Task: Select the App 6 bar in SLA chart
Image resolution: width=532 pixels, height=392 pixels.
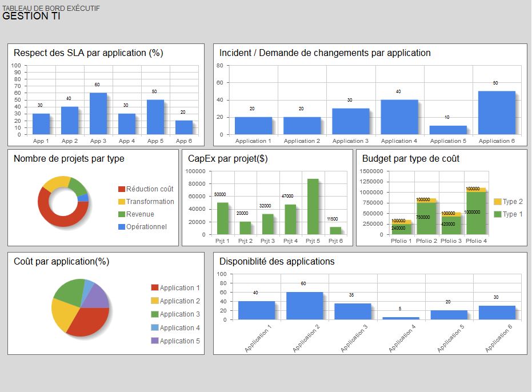Action: pos(184,127)
